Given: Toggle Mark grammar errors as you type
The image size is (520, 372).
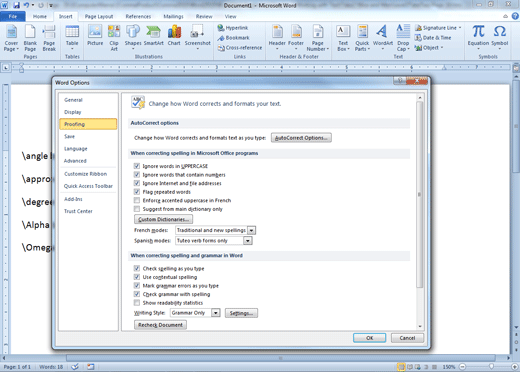Looking at the screenshot, I should 137,285.
